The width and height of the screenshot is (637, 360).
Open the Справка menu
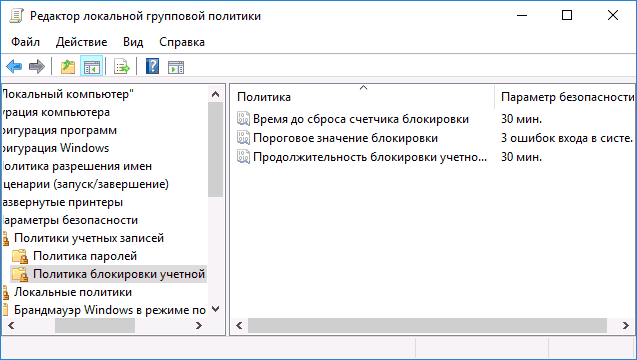click(182, 42)
